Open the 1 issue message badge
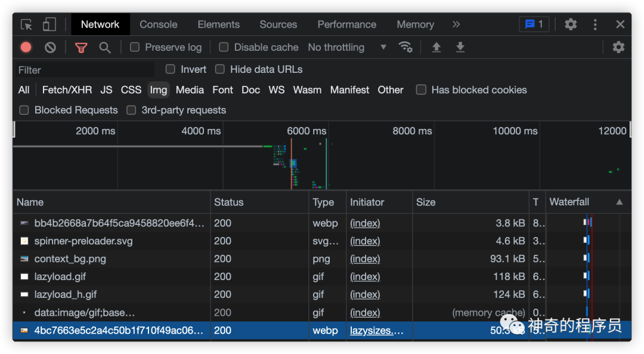Viewport: 644px width, 354px height. [x=534, y=24]
